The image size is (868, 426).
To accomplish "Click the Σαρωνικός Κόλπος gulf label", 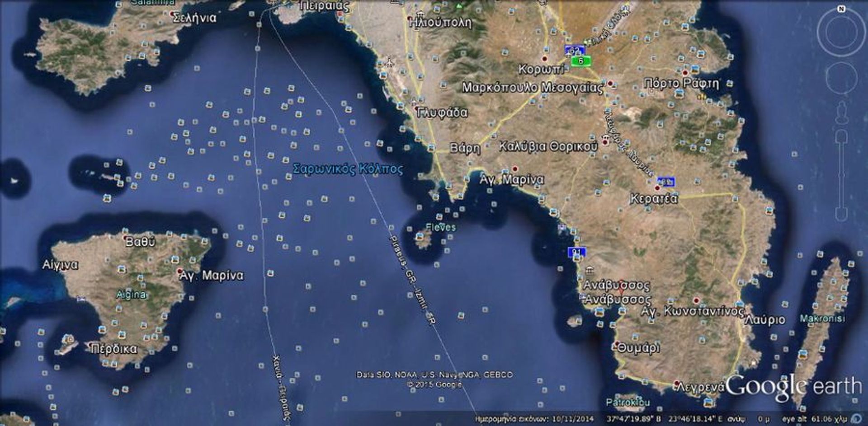I will coord(348,169).
